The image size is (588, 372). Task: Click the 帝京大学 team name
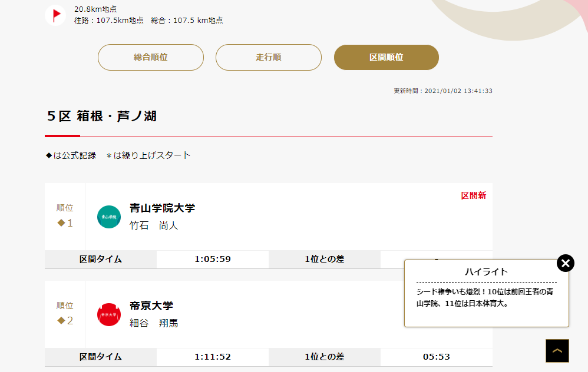tap(151, 305)
